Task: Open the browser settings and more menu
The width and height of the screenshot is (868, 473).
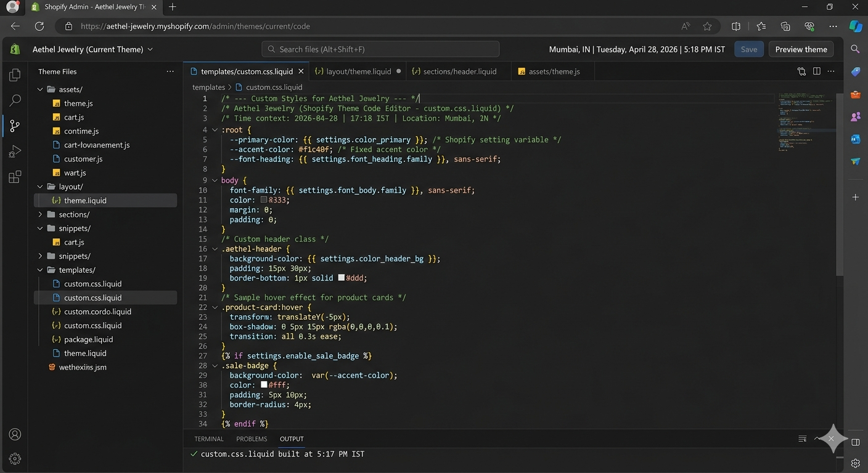Action: click(x=833, y=26)
